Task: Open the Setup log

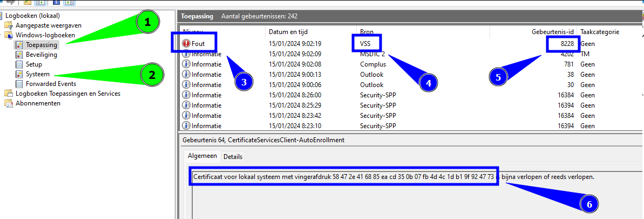Action: click(33, 64)
